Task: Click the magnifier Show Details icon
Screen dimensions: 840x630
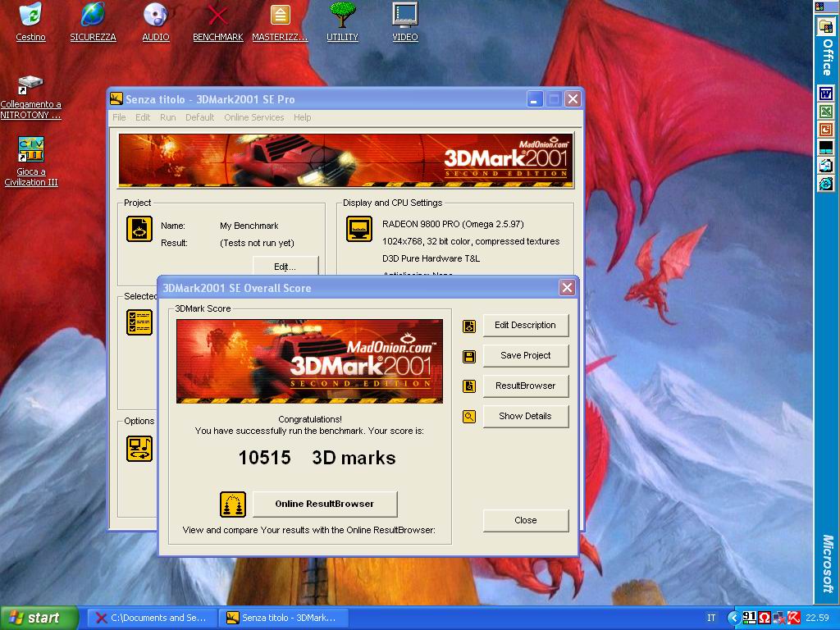Action: [x=468, y=416]
